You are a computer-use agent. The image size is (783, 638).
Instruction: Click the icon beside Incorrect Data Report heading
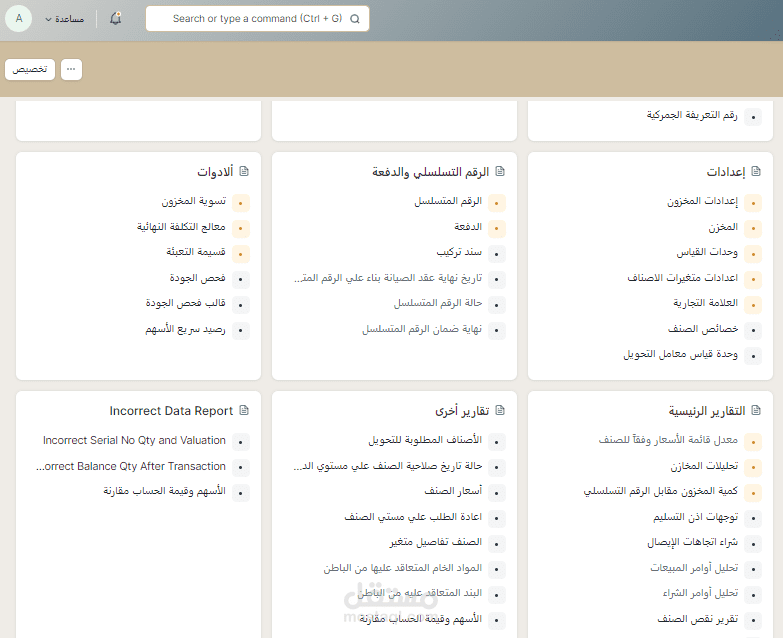[244, 410]
